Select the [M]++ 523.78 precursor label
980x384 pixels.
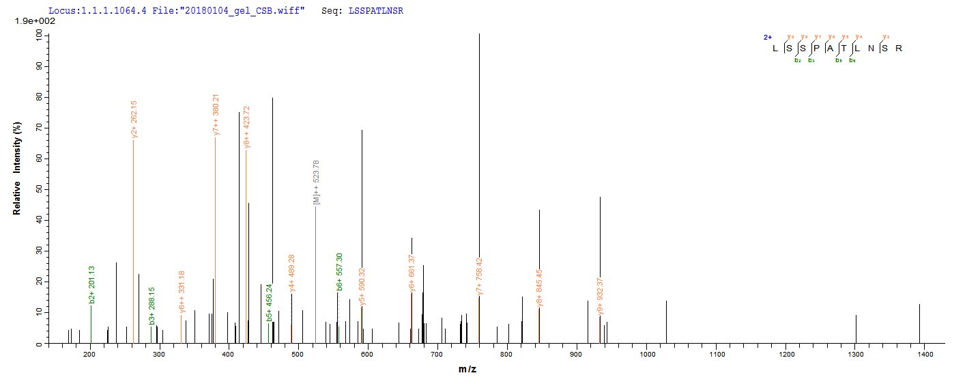(x=316, y=182)
